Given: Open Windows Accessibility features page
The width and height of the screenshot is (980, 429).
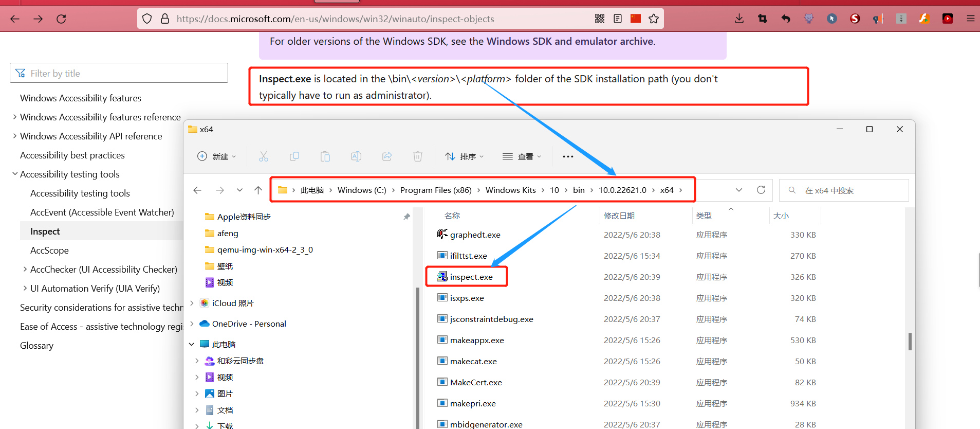Looking at the screenshot, I should (81, 98).
